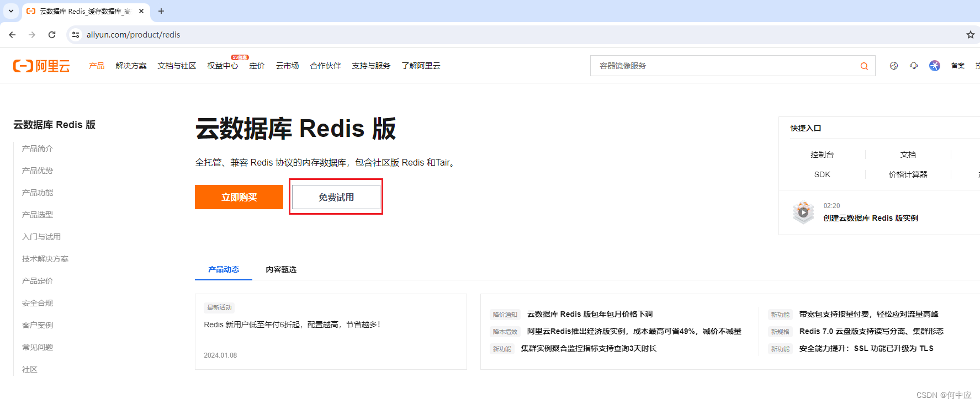The image size is (980, 404).
Task: Click the sidebar heading 云数据库 Redis 版
Action: (55, 125)
